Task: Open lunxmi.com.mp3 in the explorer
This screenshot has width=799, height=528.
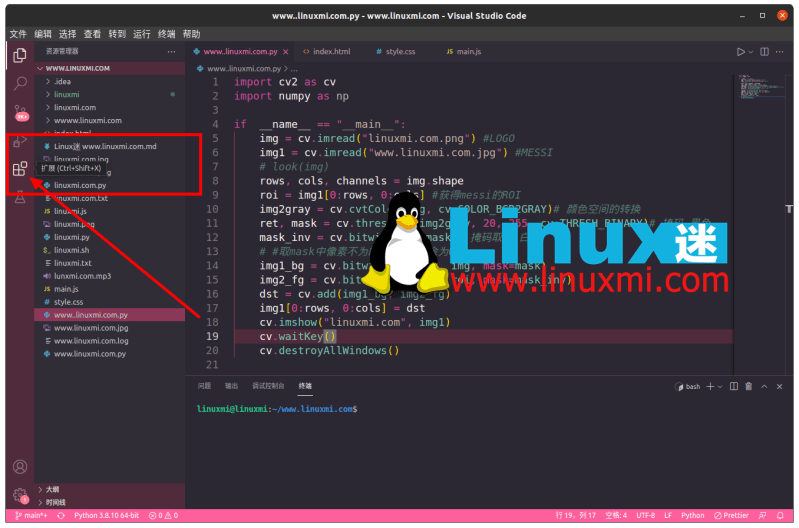Action: [x=110, y=276]
